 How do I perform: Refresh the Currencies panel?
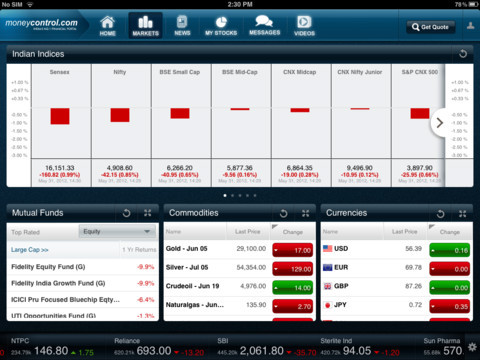pyautogui.click(x=441, y=213)
